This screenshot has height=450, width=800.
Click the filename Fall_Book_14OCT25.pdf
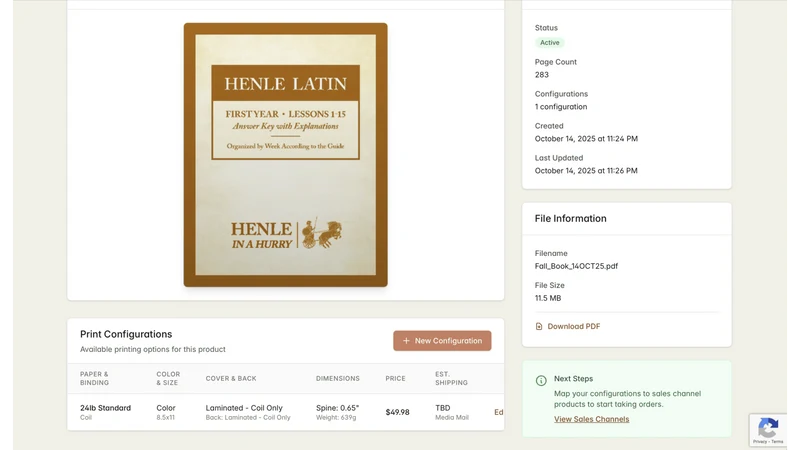576,266
